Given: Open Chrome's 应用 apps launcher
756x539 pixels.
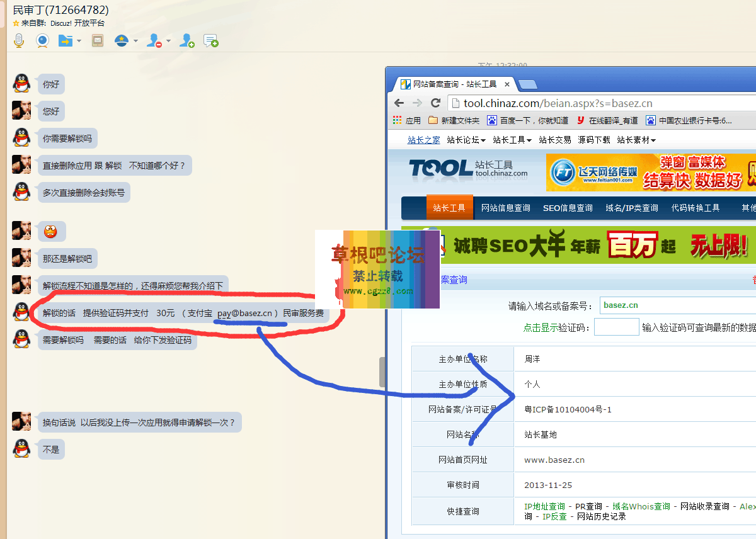Looking at the screenshot, I should [x=403, y=120].
